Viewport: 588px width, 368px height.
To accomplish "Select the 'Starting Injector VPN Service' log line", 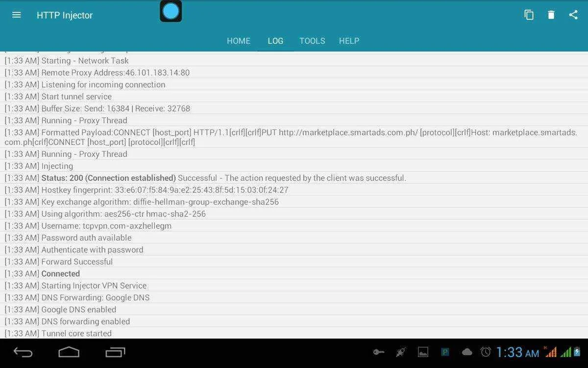I will (x=294, y=286).
